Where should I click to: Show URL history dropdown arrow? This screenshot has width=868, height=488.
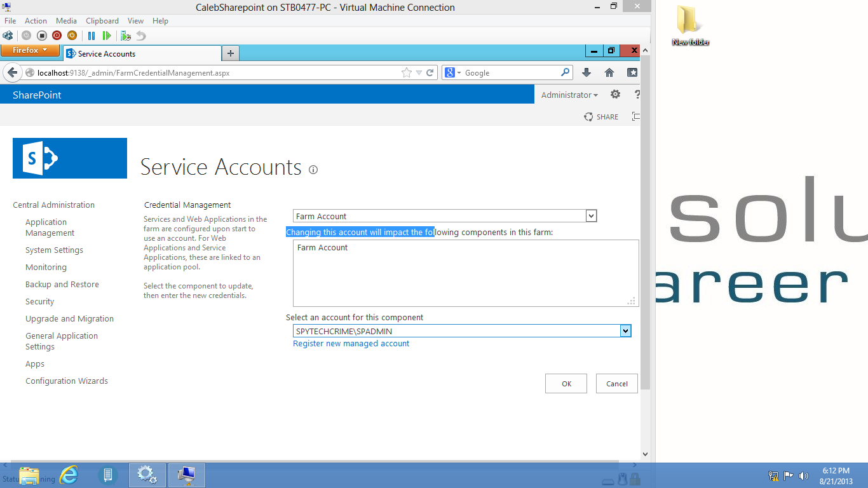tap(419, 73)
